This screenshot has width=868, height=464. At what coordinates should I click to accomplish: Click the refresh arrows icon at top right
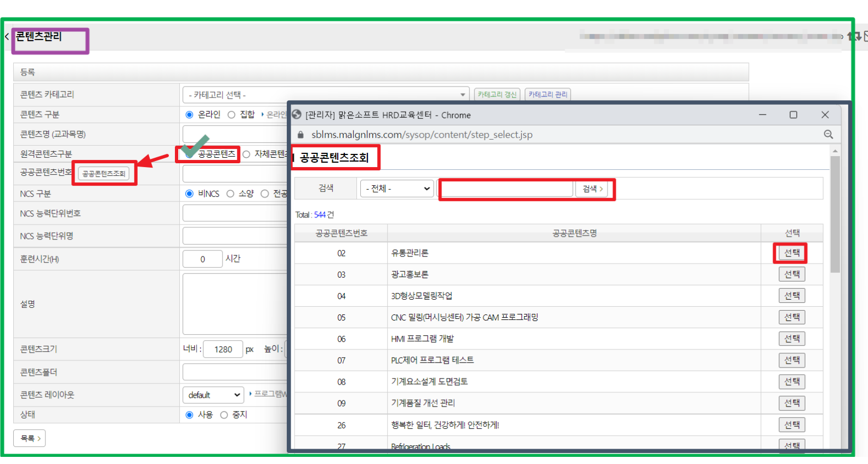[x=854, y=36]
